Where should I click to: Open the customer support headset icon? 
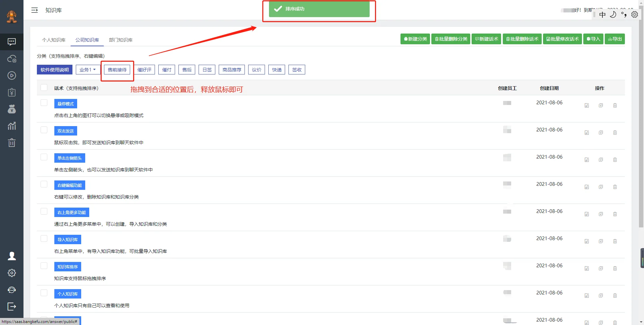(x=12, y=290)
